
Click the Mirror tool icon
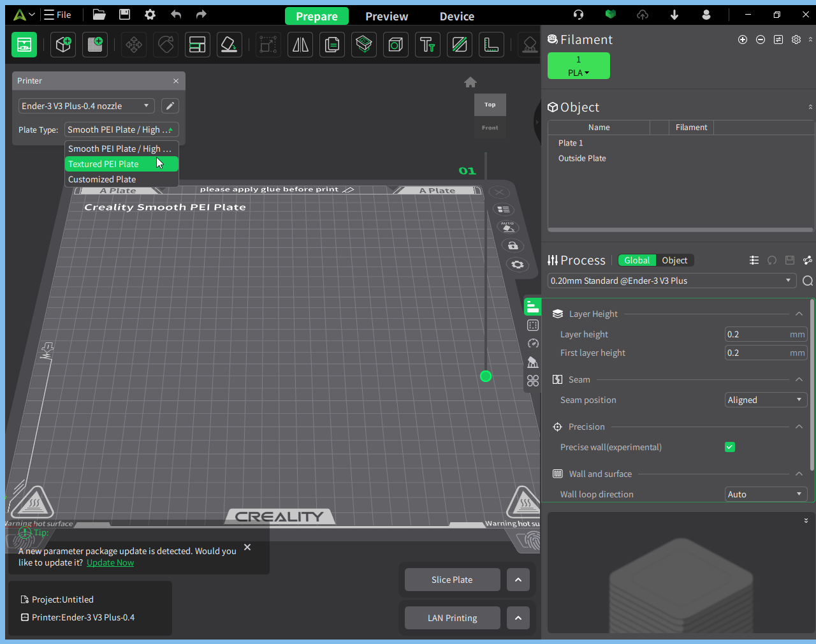(x=300, y=45)
